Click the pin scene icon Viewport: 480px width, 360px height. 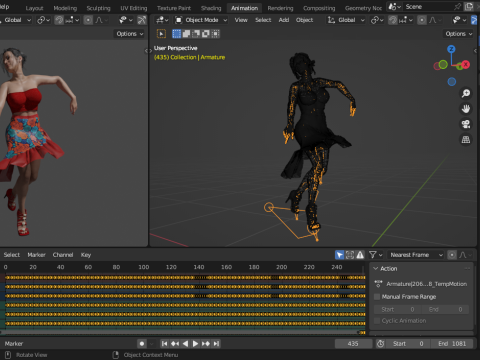pyautogui.click(x=458, y=6)
